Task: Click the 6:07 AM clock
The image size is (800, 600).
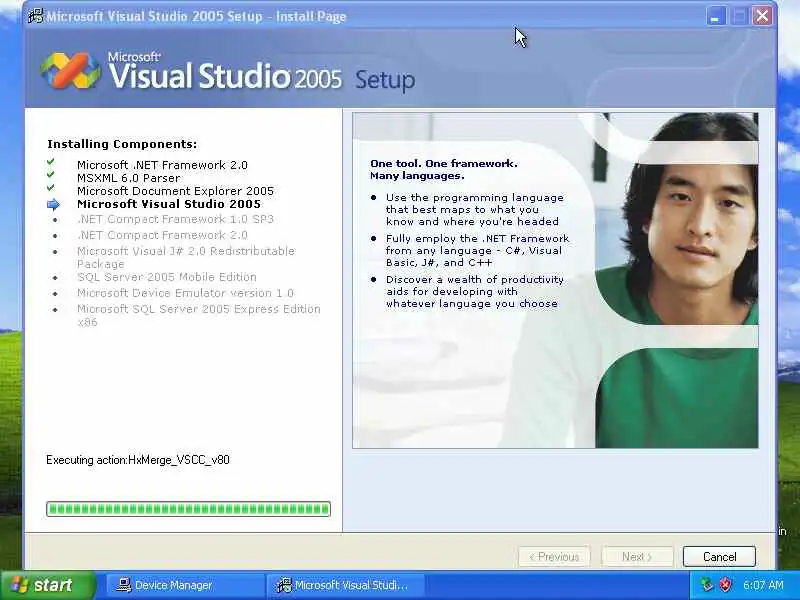Action: point(763,585)
